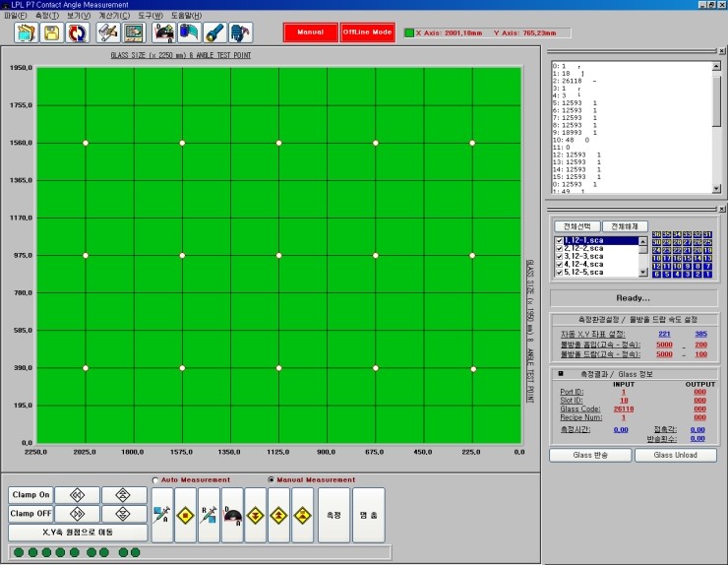Viewport: 728px width, 565px height.
Task: Click the 멈춤 stop button
Action: tap(369, 515)
